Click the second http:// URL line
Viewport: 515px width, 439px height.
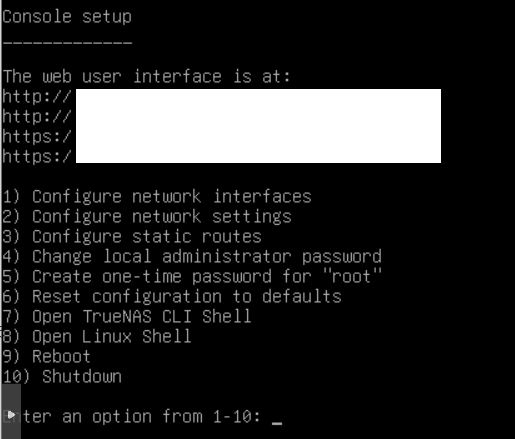(37, 117)
